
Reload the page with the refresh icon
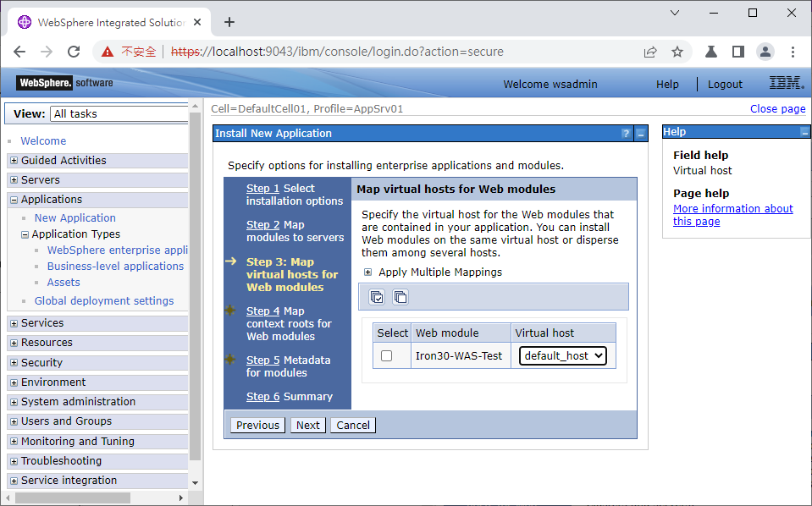click(x=74, y=52)
